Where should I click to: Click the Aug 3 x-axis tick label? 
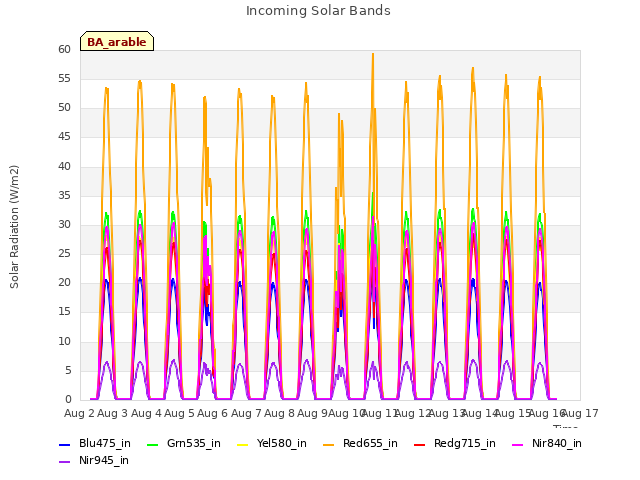click(x=113, y=413)
